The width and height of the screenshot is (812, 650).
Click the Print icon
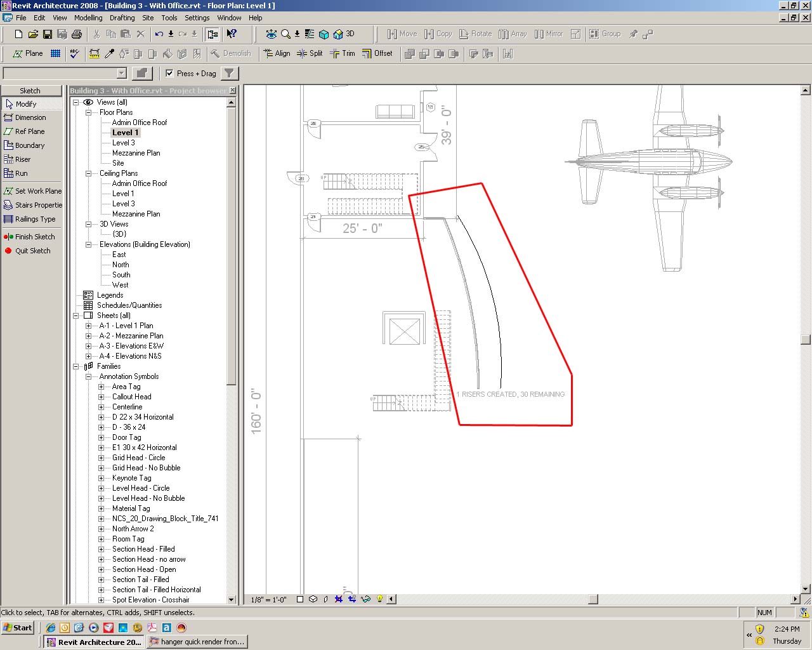click(77, 34)
